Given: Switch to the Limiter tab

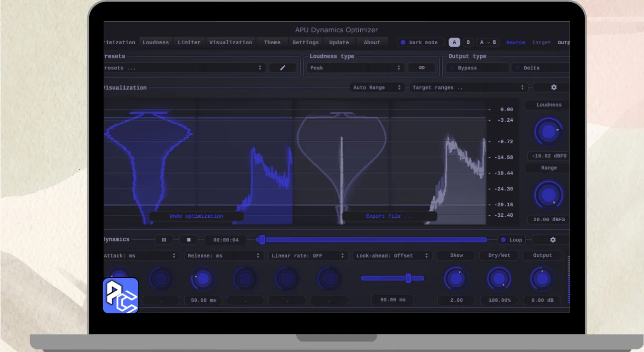Looking at the screenshot, I should pyautogui.click(x=189, y=43).
